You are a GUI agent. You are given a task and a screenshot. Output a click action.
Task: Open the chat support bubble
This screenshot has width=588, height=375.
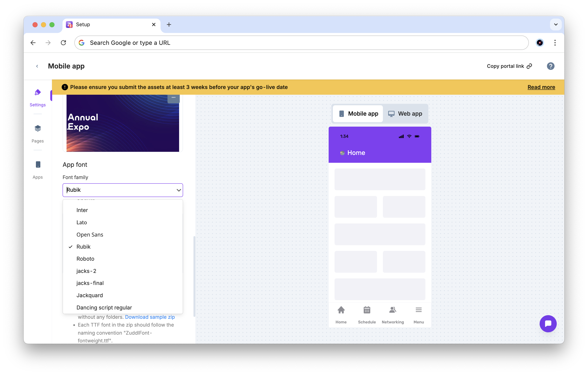548,323
